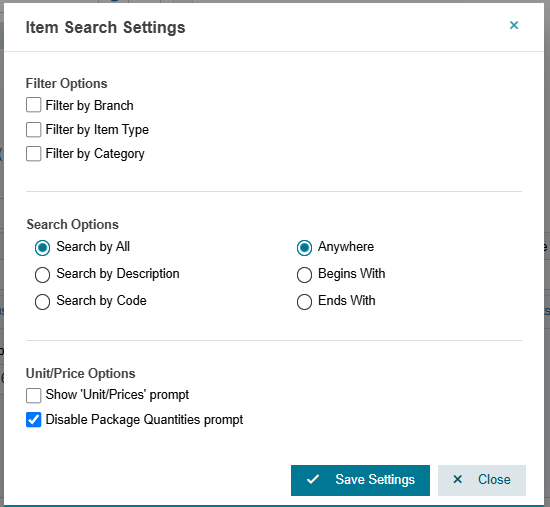Image resolution: width=550 pixels, height=507 pixels.
Task: Select the Begins With radio button
Action: (304, 275)
